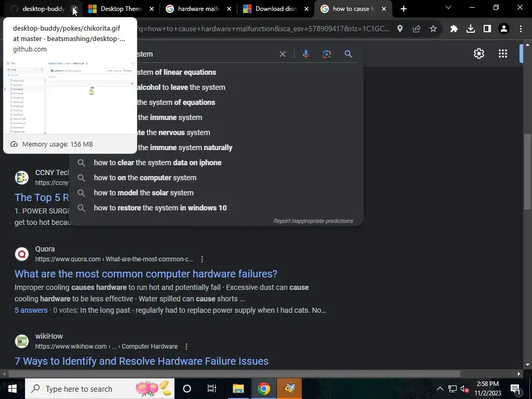
Task: Select 'how to clear the system data on iphone'
Action: click(216, 163)
